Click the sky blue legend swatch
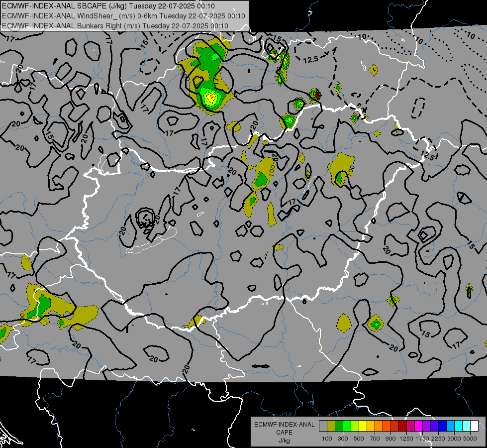 click(450, 426)
